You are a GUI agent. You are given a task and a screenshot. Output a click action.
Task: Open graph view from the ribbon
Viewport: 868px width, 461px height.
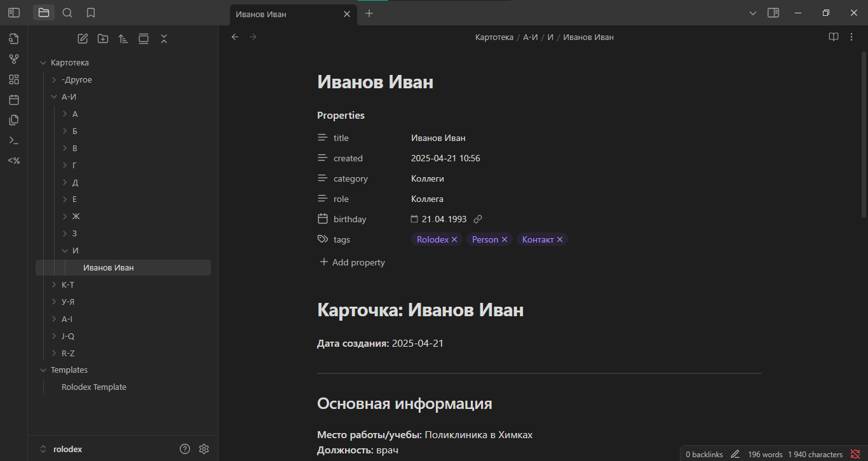[14, 59]
